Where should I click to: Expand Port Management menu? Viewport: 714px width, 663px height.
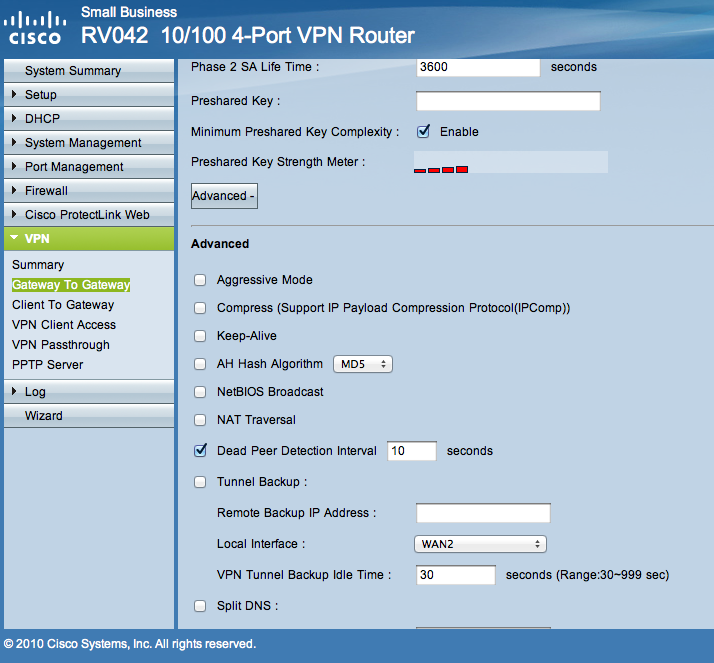[89, 167]
